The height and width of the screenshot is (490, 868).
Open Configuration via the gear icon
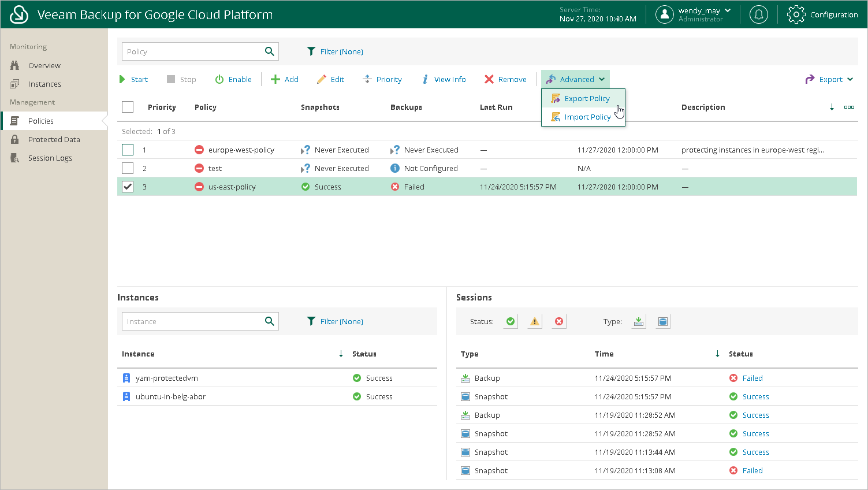tap(796, 14)
